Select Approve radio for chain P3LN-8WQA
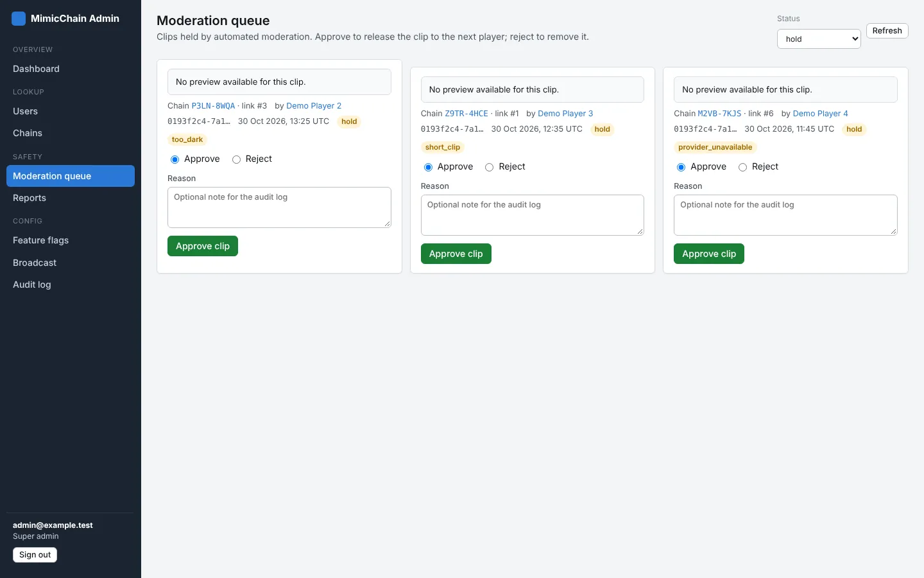 point(175,159)
